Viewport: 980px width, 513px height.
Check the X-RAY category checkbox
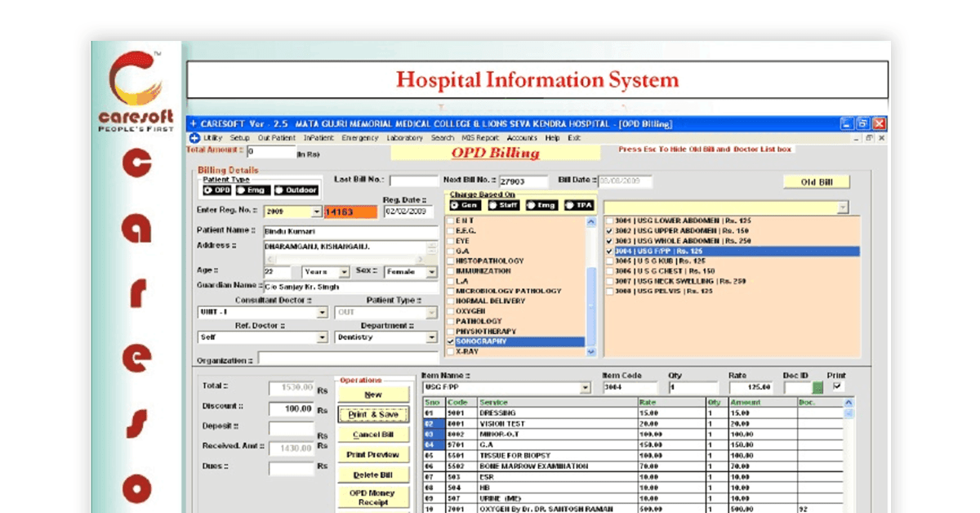coord(450,351)
